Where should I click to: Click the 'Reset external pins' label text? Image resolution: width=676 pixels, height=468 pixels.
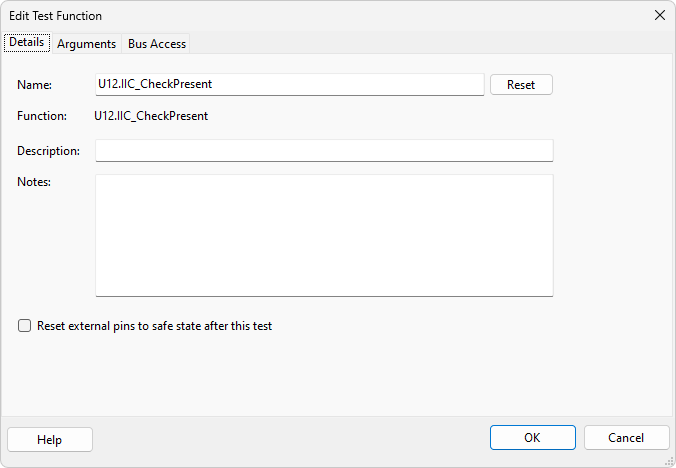(154, 326)
